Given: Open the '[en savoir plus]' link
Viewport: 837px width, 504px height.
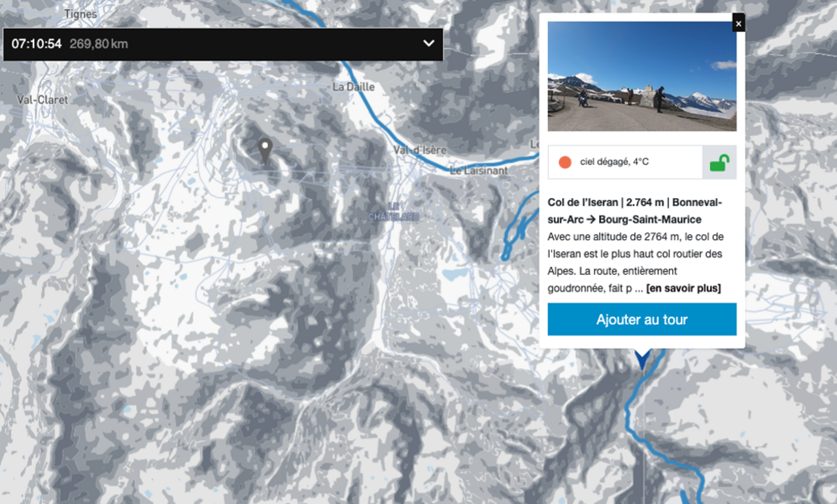Looking at the screenshot, I should pyautogui.click(x=683, y=288).
